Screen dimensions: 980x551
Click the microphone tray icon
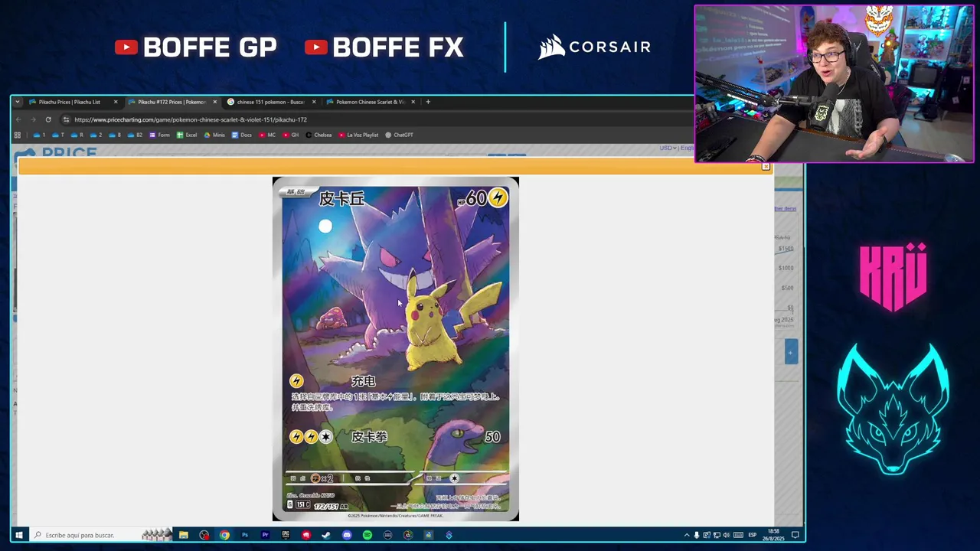click(697, 535)
